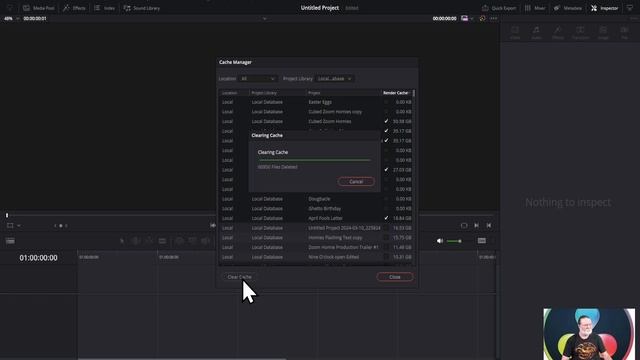This screenshot has width=640, height=360.
Task: Open the Media Pool panel
Action: pyautogui.click(x=39, y=8)
